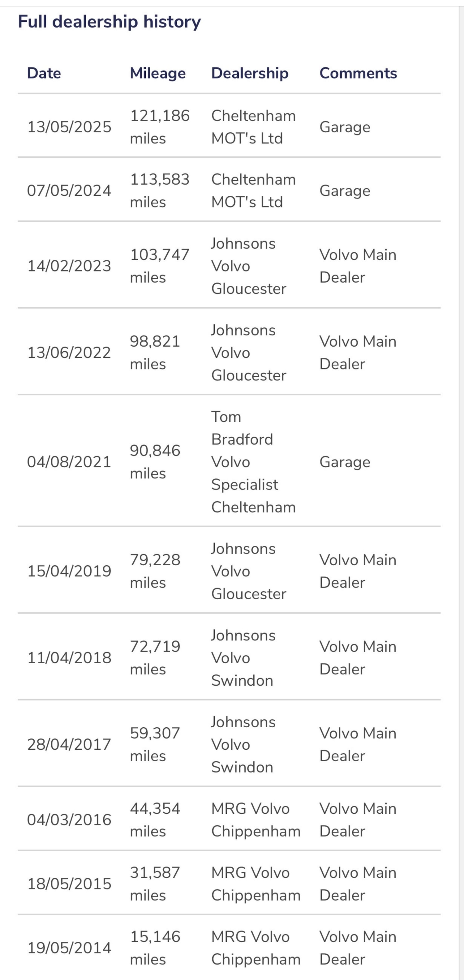
Task: Select the 13/05/2025 date cell
Action: coord(69,127)
